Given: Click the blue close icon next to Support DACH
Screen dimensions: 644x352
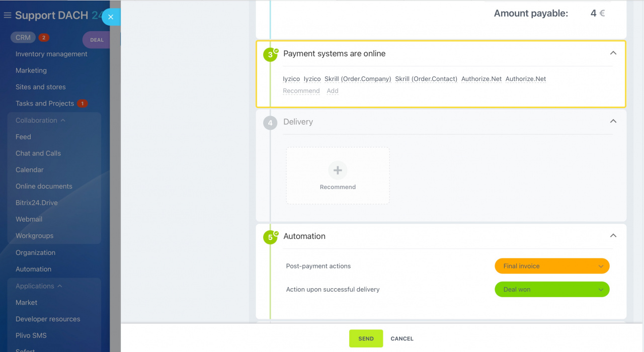Looking at the screenshot, I should (111, 17).
